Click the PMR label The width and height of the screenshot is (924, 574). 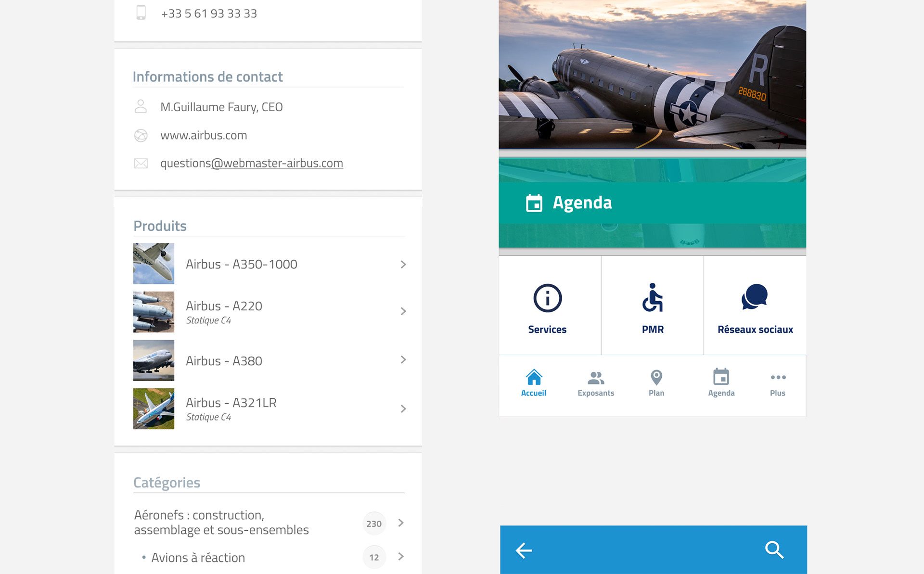[653, 330]
